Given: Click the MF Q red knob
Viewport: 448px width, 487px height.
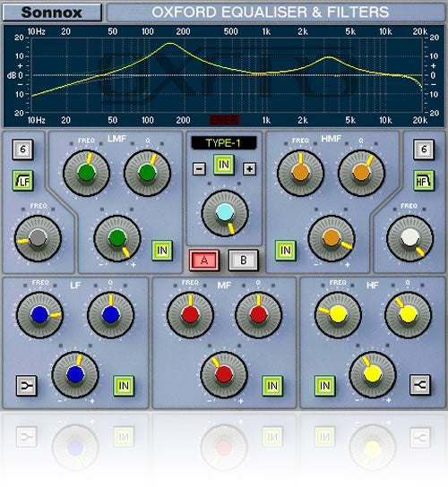Looking at the screenshot, I should [x=258, y=314].
